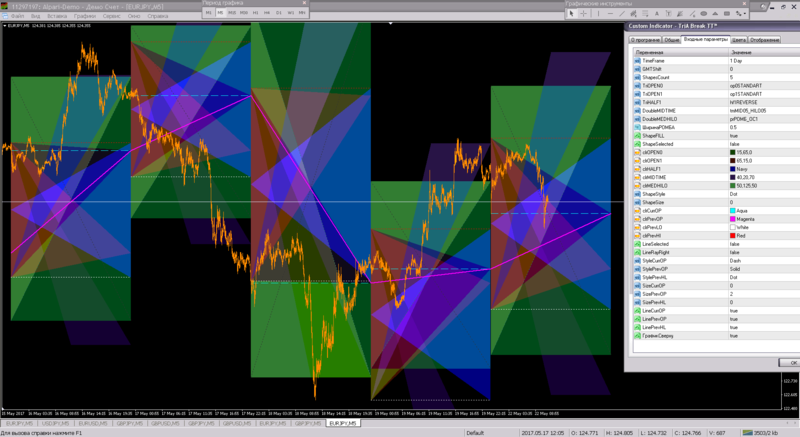The height and width of the screenshot is (437, 800).
Task: Switch to the Общие tab
Action: [672, 40]
